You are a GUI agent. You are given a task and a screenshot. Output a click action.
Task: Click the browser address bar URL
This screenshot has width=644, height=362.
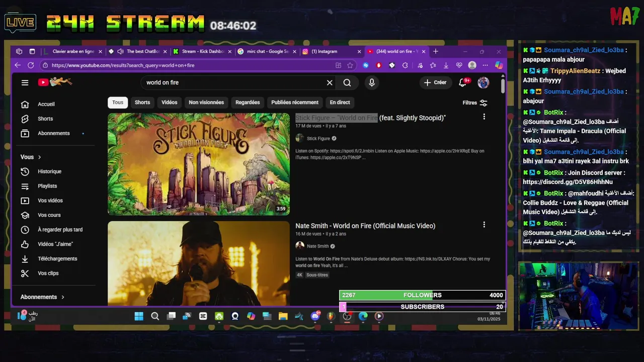(x=123, y=65)
